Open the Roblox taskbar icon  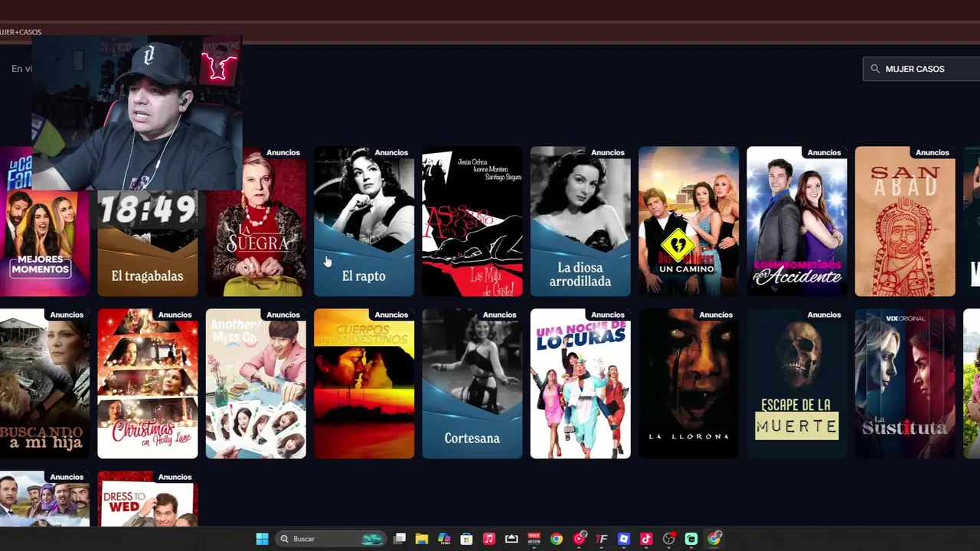tap(624, 539)
